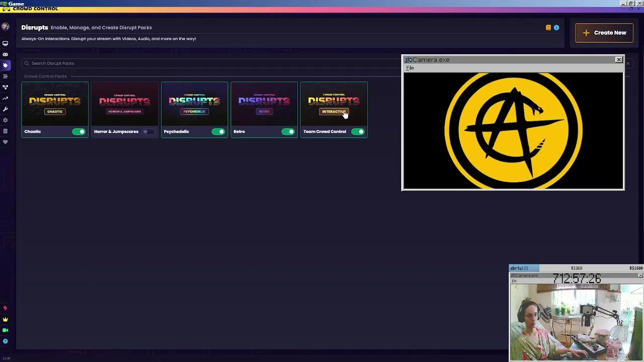Screen dimensions: 644x362
Task: Select the Disrupts burst icon in sidebar
Action: tap(5, 65)
